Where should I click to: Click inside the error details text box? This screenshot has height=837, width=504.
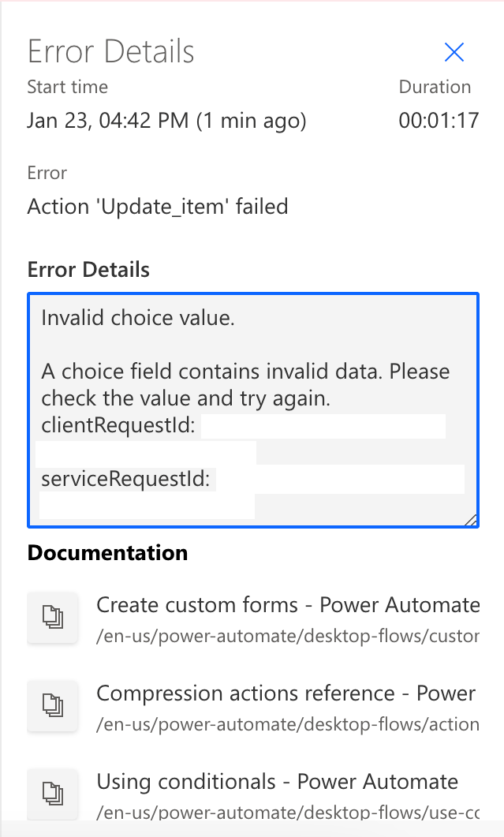[253, 410]
